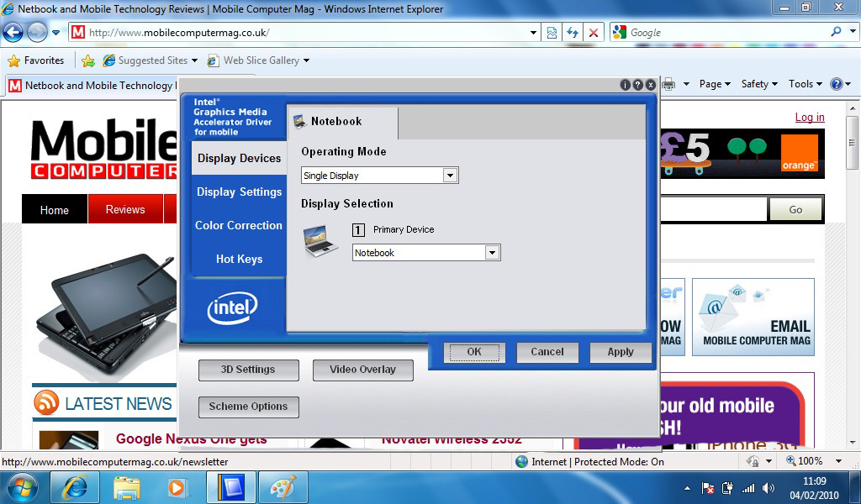Click the Log in link
Image resolution: width=861 pixels, height=504 pixels.
(x=810, y=118)
